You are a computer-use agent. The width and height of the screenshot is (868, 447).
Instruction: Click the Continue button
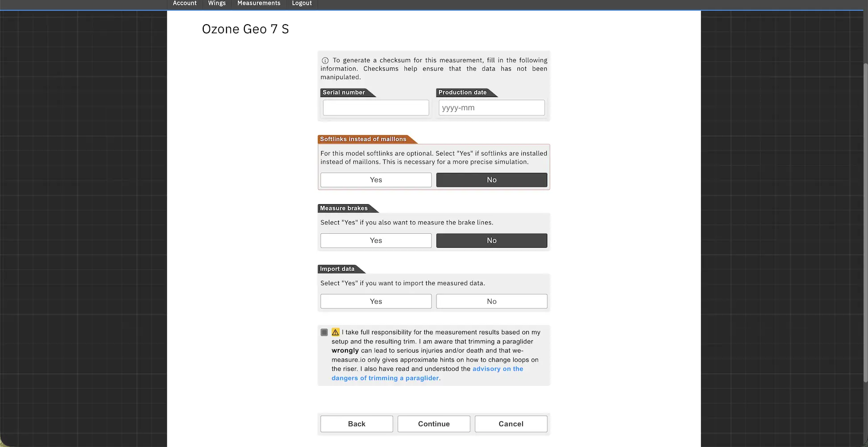(434, 424)
